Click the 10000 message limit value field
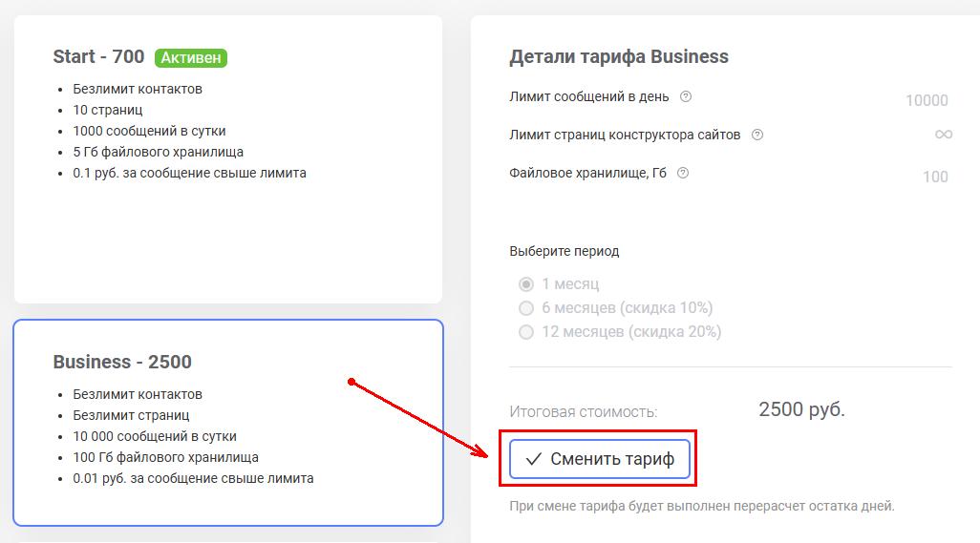980x543 pixels. pos(927,100)
